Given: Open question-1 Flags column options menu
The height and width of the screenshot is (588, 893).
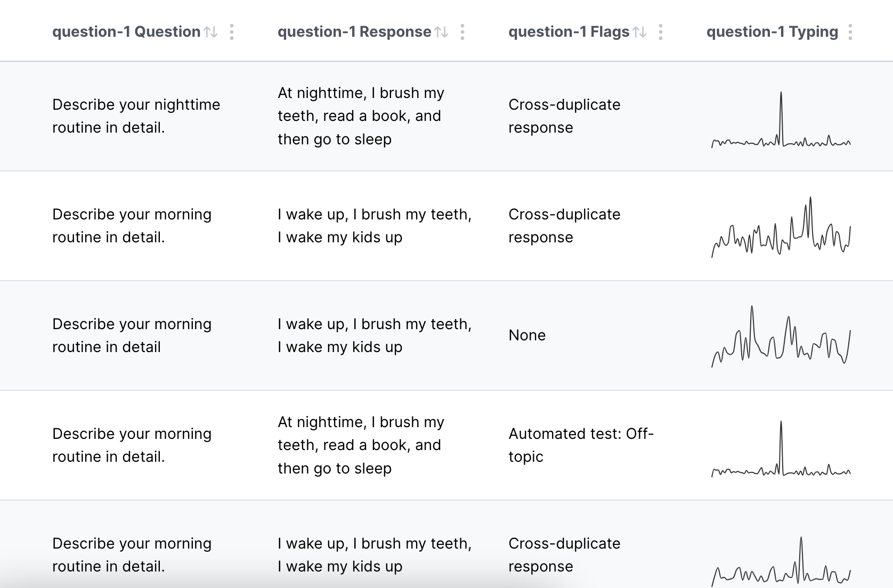Looking at the screenshot, I should pos(660,32).
